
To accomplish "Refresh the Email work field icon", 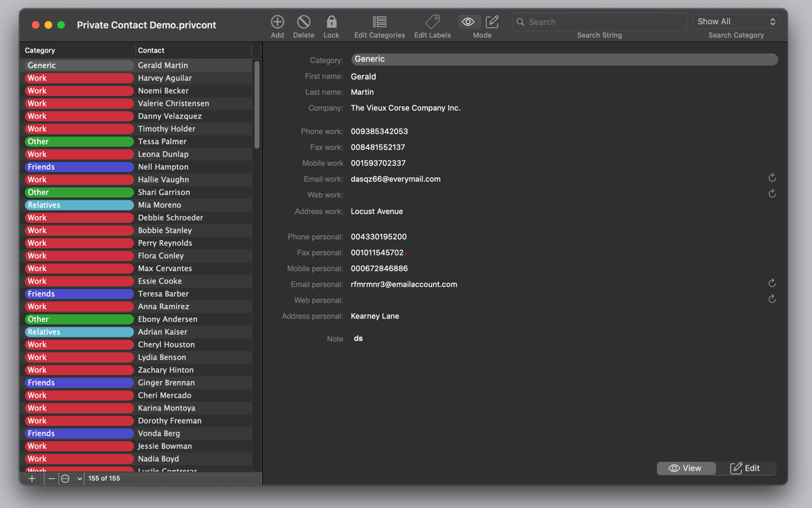I will click(772, 178).
